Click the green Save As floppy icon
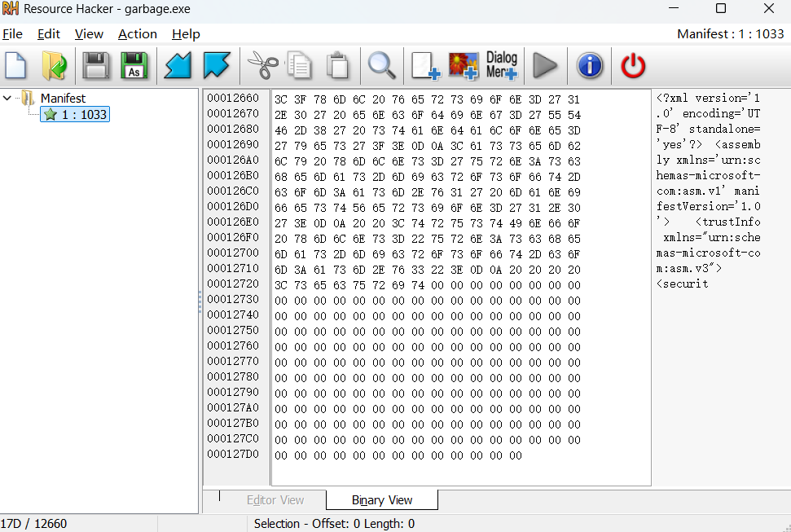 134,66
